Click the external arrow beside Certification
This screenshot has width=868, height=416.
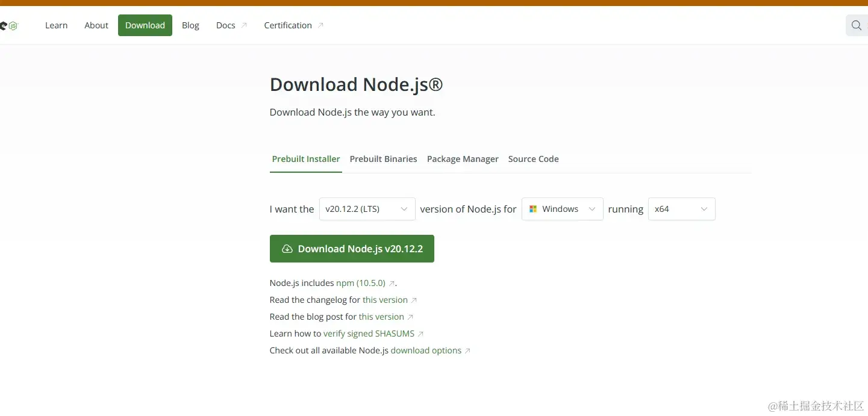[x=320, y=25]
